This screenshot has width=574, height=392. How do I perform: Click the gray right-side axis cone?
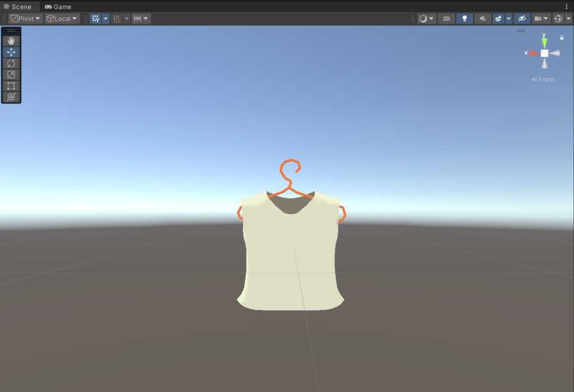coord(554,53)
